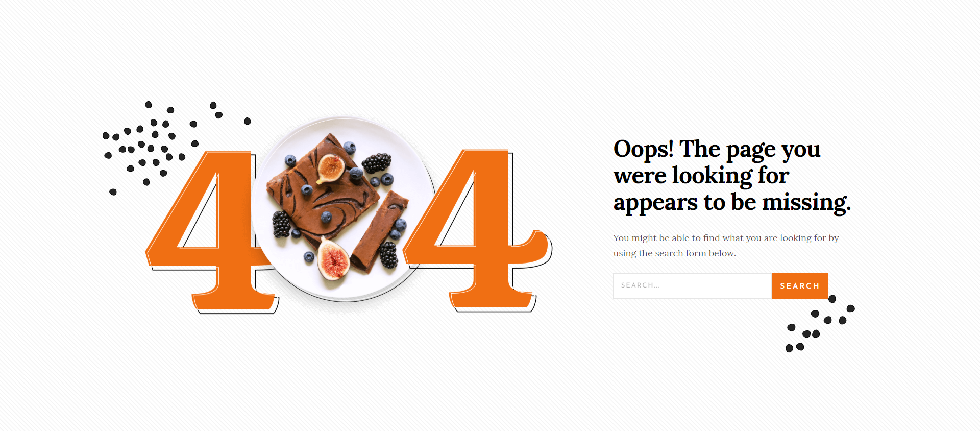Click the SEARCH... input field
Image resolution: width=980 pixels, height=431 pixels.
tap(692, 286)
